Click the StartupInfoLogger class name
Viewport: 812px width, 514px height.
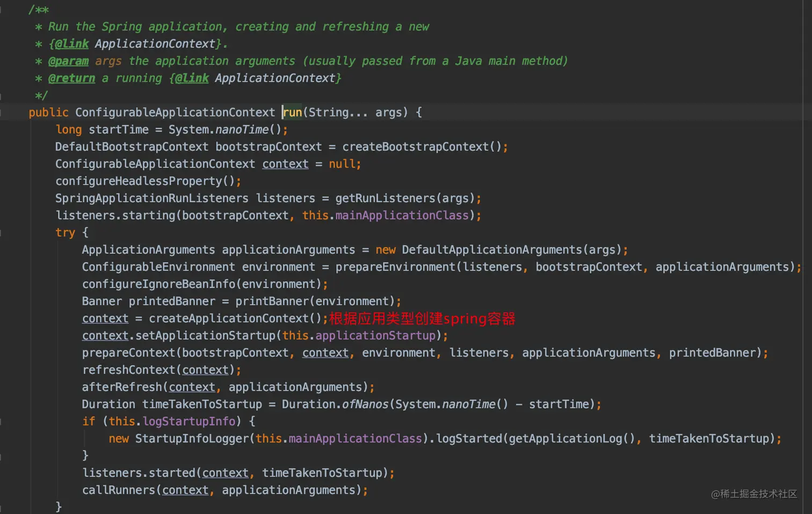coord(192,439)
